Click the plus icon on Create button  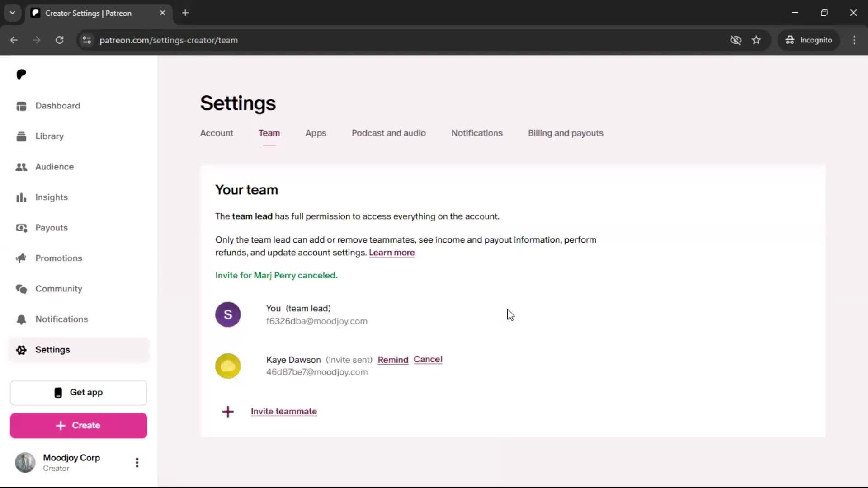61,426
